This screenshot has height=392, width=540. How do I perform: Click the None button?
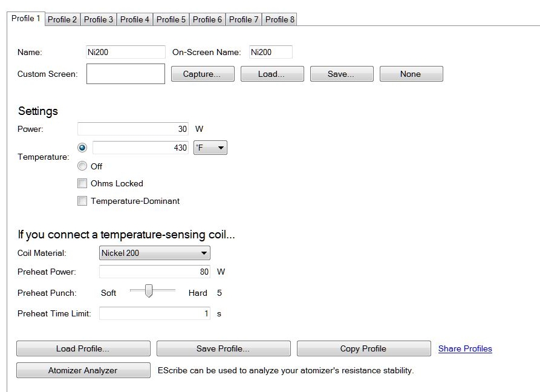point(411,74)
